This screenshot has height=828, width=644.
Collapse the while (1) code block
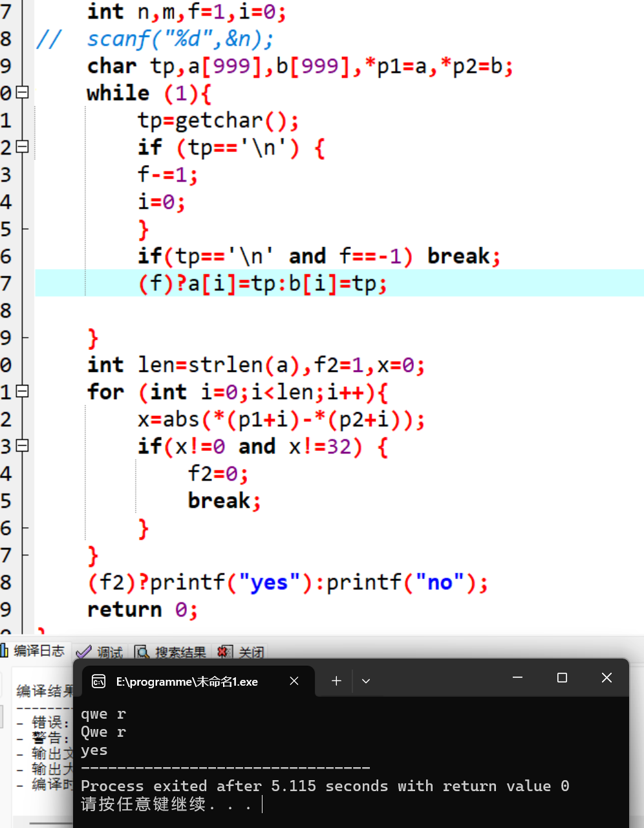(23, 93)
